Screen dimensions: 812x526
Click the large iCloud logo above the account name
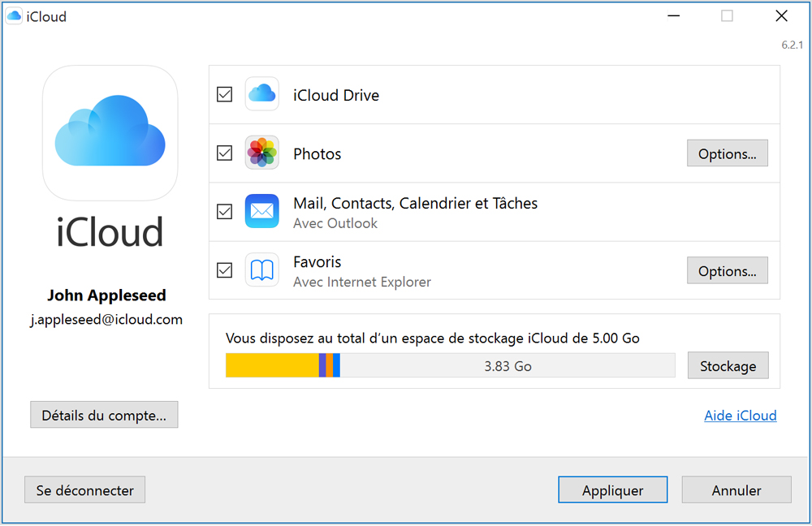(x=110, y=133)
